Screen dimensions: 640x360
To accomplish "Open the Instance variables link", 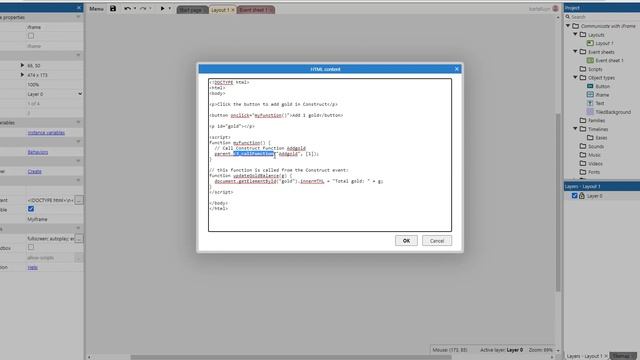I will [x=46, y=133].
